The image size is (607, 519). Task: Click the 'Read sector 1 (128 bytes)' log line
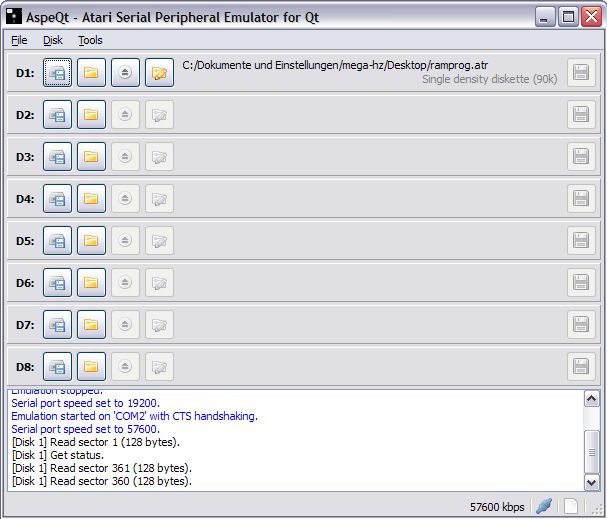(x=96, y=442)
